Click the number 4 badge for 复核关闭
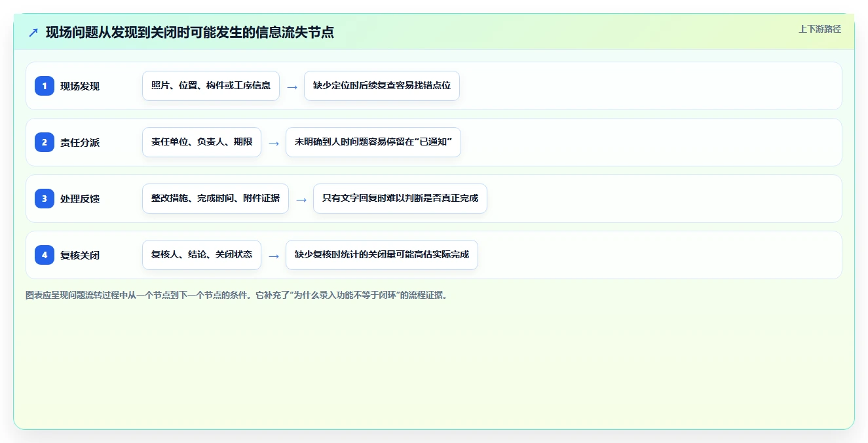868x443 pixels. [45, 255]
